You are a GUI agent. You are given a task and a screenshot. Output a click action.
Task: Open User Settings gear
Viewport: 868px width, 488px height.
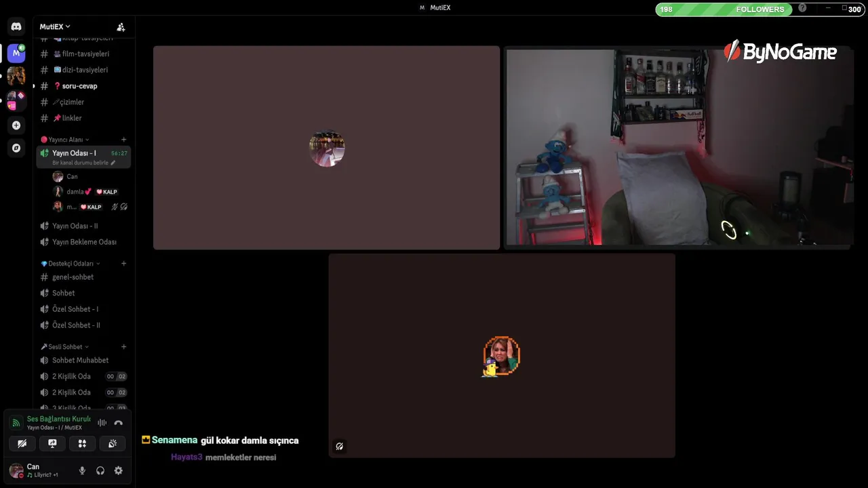[119, 470]
